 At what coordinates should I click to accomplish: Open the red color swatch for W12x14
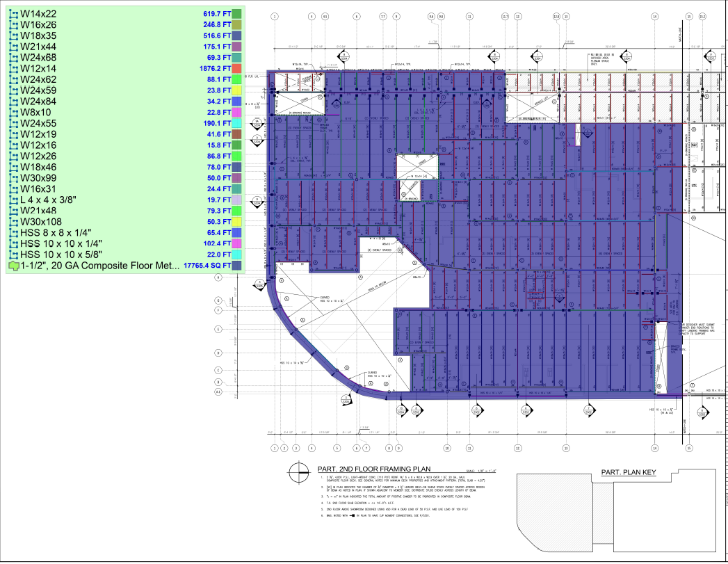pyautogui.click(x=236, y=68)
